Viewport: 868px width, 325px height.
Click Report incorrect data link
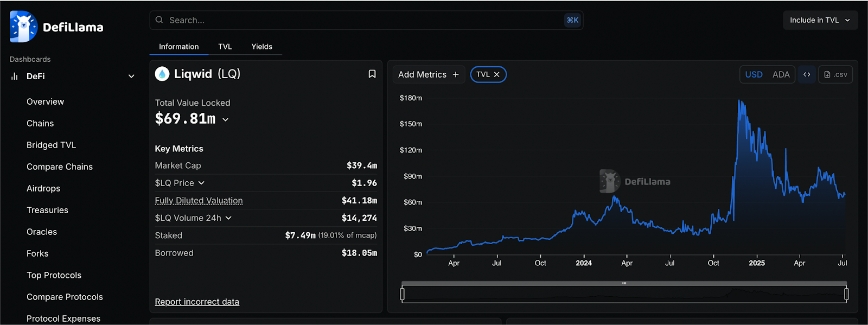pos(197,302)
